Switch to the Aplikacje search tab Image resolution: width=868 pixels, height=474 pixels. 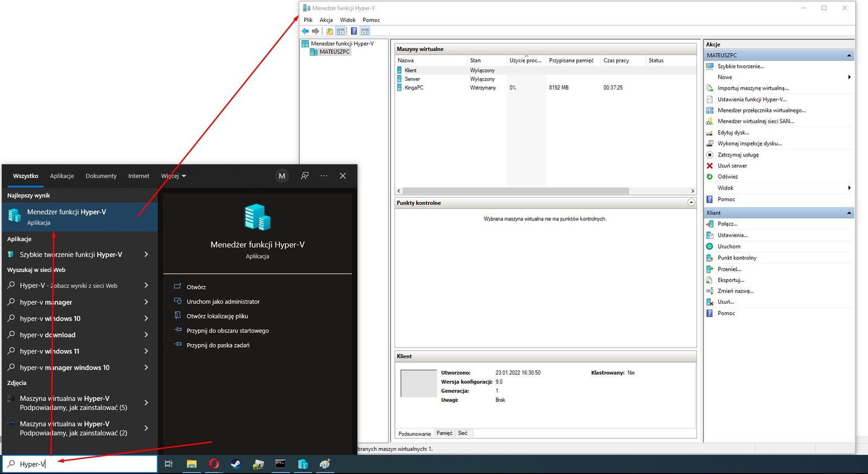[62, 176]
